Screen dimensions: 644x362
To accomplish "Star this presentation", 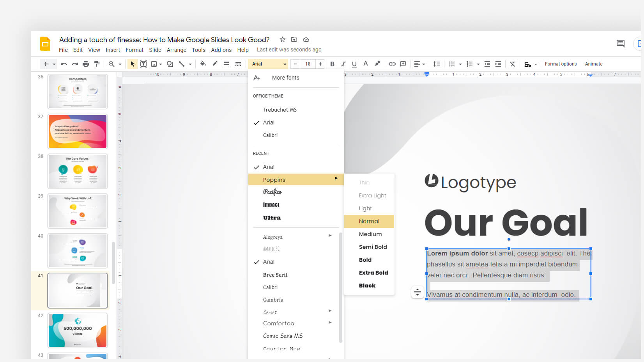I will 283,39.
